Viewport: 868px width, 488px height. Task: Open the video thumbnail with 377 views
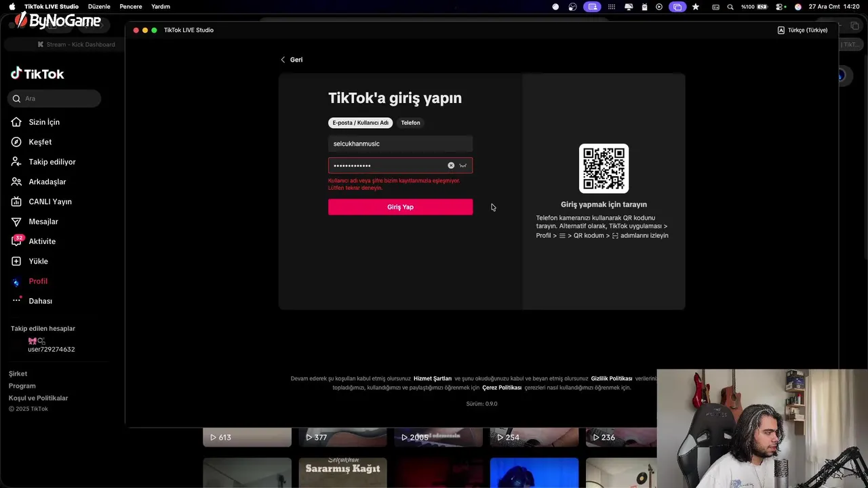(x=342, y=437)
